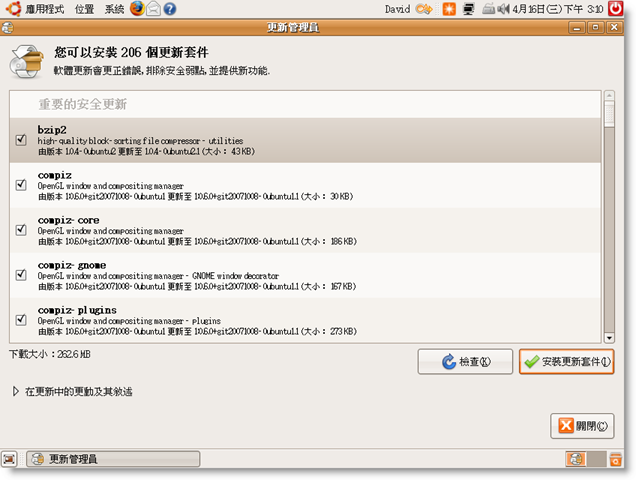
Task: Open the clock showing 4月16日 下午 3:10
Action: (558, 9)
